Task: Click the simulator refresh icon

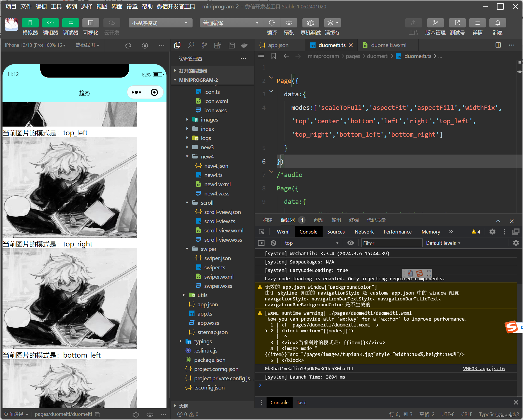Action: click(128, 45)
